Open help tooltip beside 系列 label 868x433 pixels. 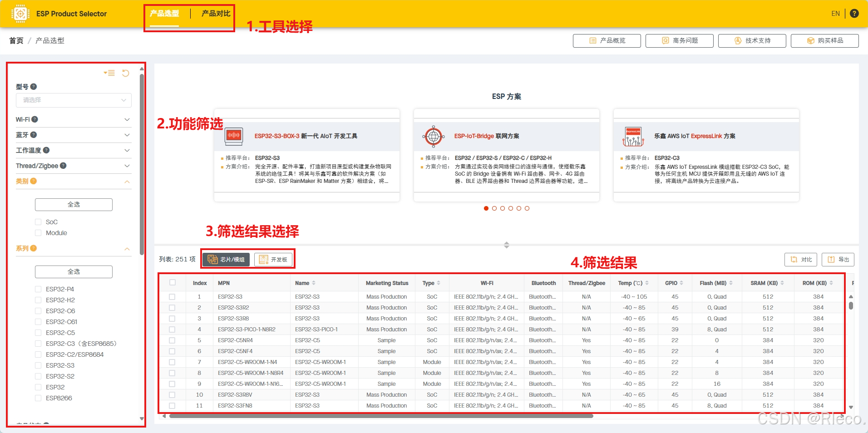coord(34,248)
